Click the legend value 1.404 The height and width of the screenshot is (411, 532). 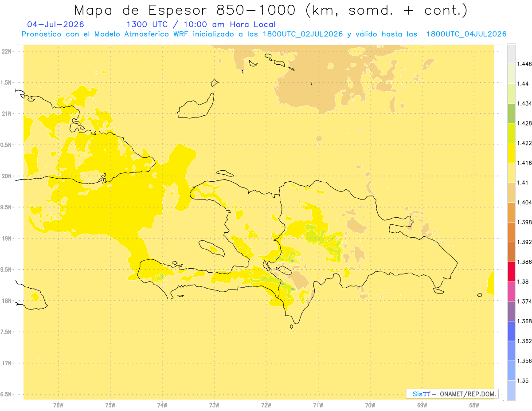(x=524, y=202)
